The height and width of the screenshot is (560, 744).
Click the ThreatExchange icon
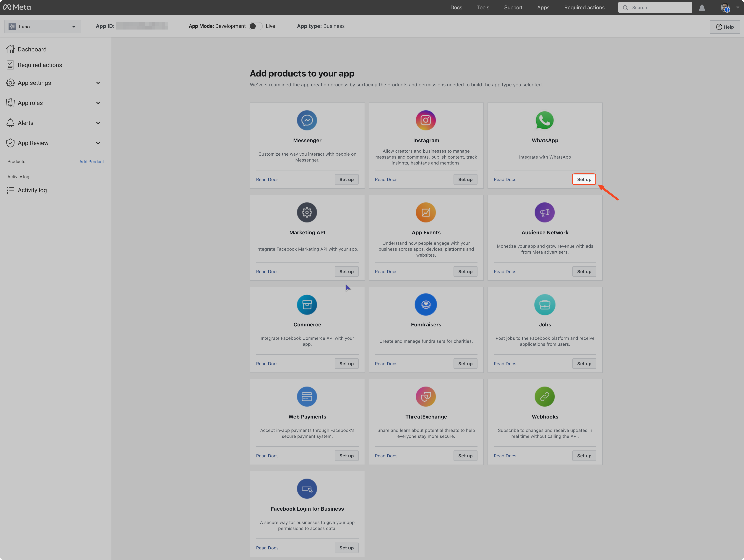(x=426, y=397)
